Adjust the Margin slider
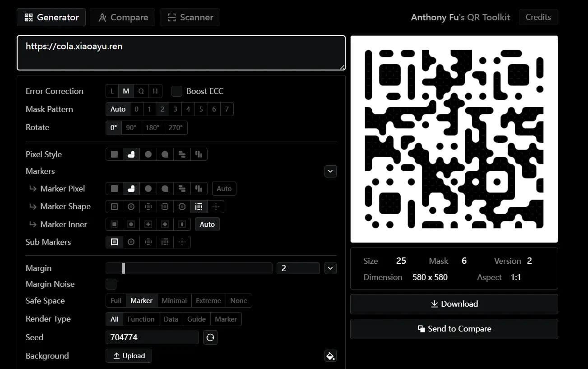The height and width of the screenshot is (369, 588). (189, 268)
